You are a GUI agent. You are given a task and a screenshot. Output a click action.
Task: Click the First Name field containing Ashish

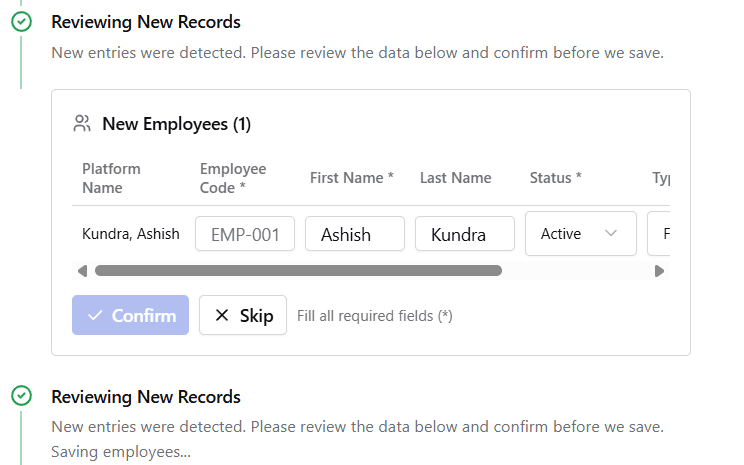tap(355, 234)
